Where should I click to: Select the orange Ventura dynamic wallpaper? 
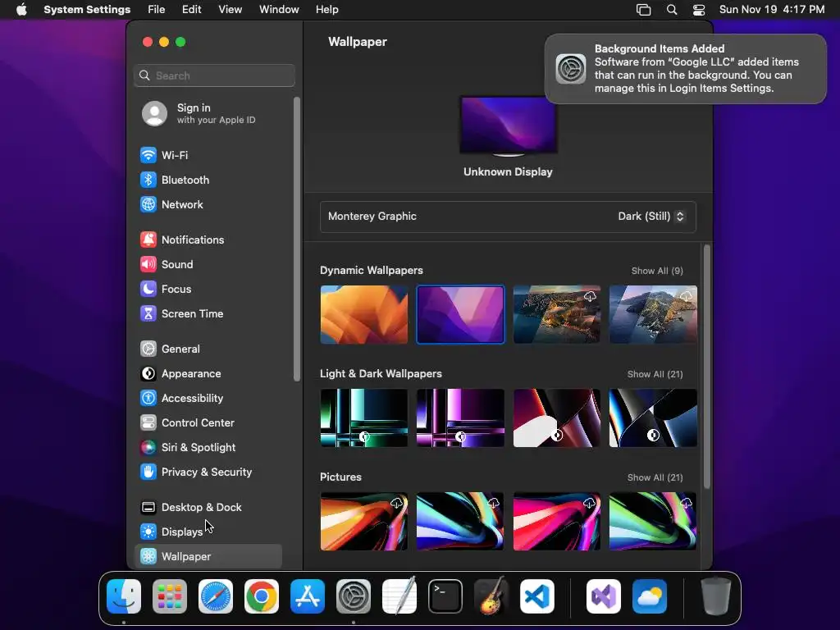tap(363, 314)
